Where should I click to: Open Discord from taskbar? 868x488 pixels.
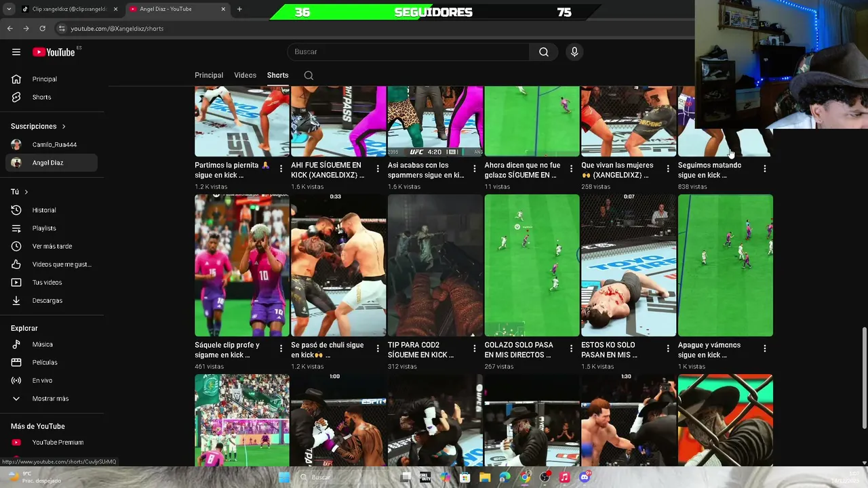point(585,477)
